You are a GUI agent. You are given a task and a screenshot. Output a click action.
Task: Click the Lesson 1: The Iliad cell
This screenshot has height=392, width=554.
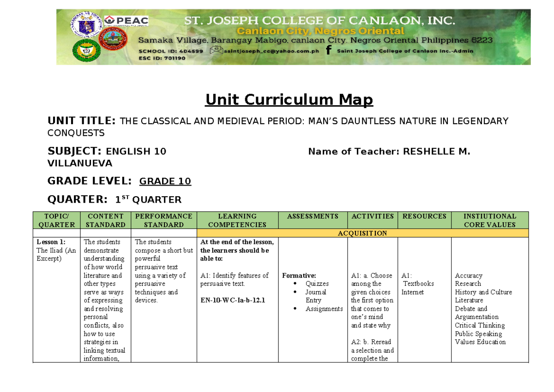tap(54, 249)
